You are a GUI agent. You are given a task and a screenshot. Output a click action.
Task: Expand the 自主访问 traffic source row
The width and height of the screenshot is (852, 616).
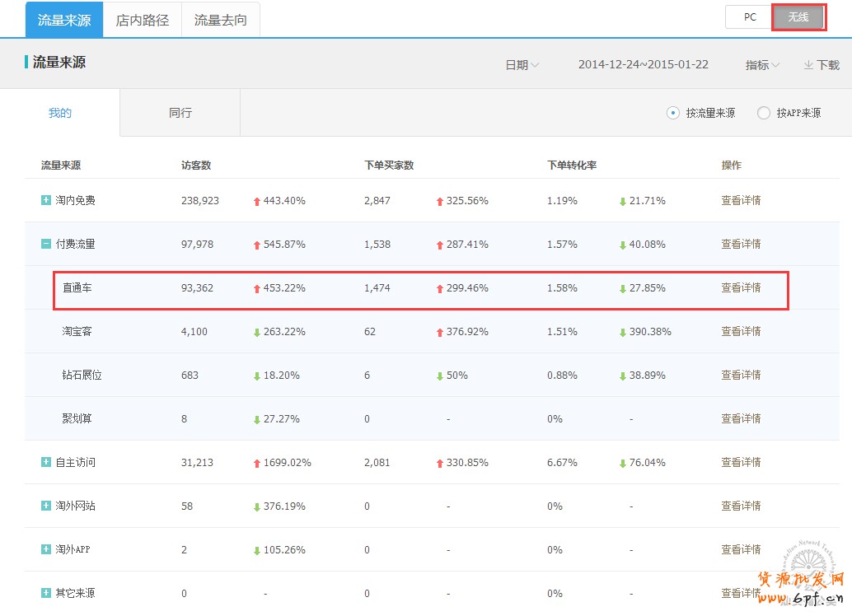point(46,462)
